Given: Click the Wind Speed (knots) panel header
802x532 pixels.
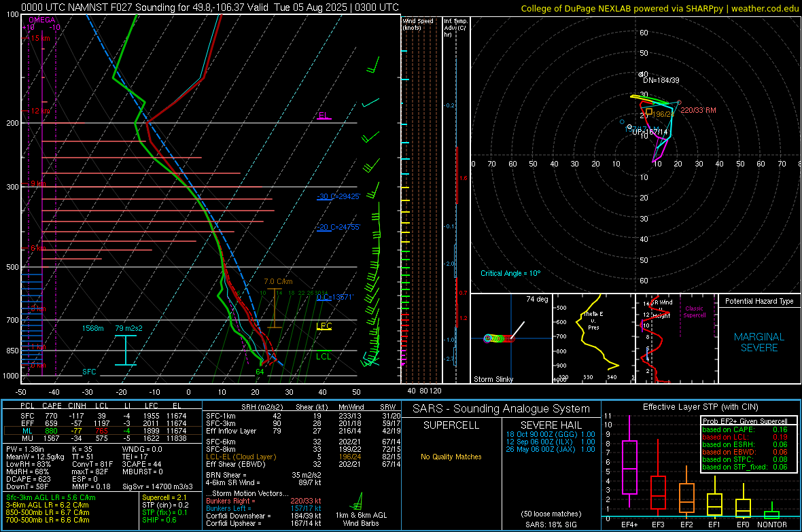Looking at the screenshot, I should click(x=419, y=24).
